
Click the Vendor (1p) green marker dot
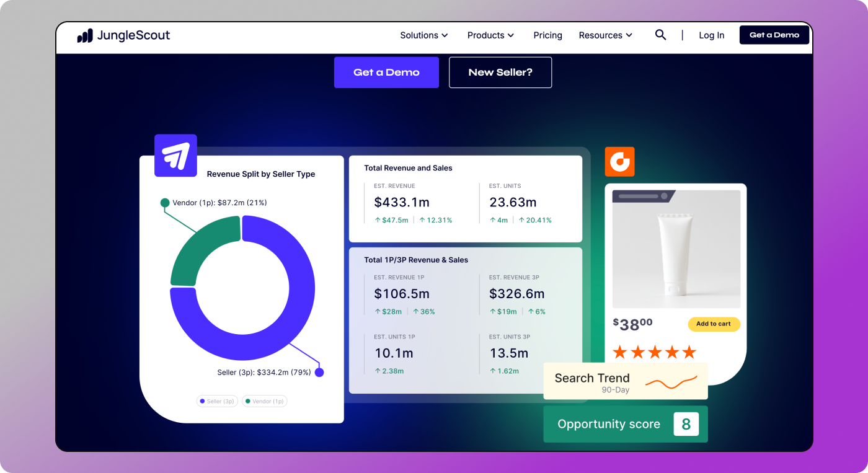pyautogui.click(x=165, y=203)
